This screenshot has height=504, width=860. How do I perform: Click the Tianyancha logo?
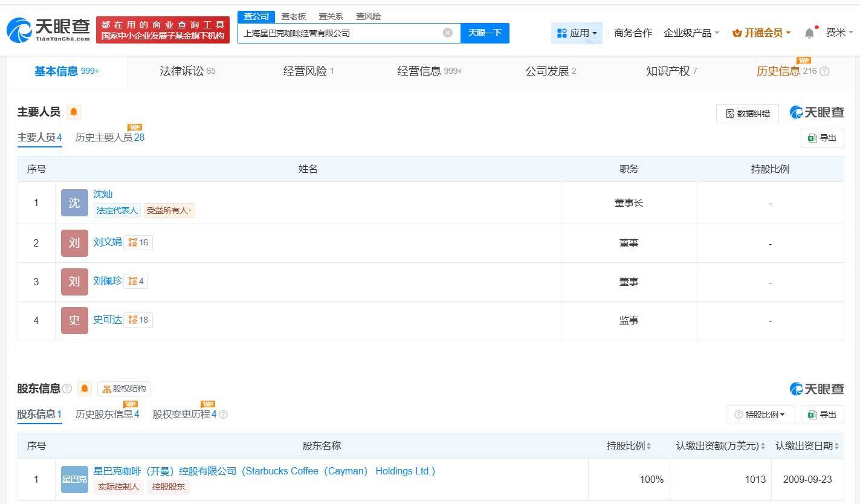(48, 30)
